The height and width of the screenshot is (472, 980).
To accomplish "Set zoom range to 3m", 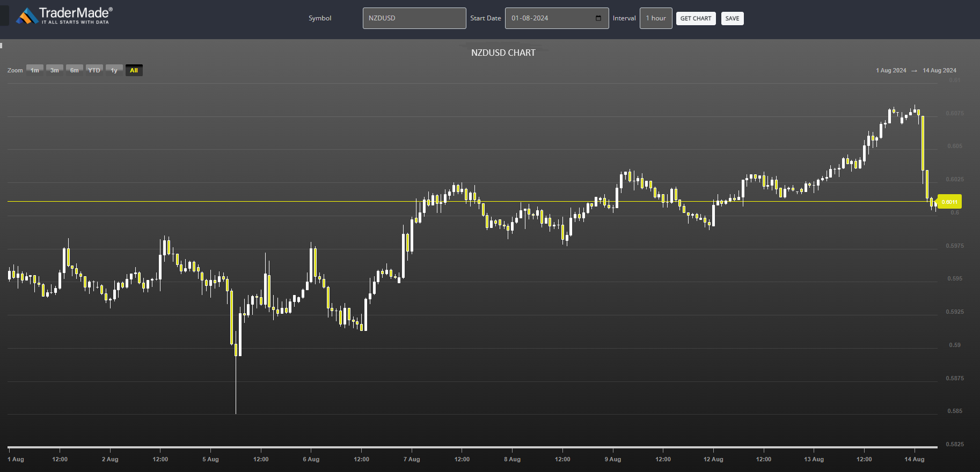I will [x=55, y=70].
